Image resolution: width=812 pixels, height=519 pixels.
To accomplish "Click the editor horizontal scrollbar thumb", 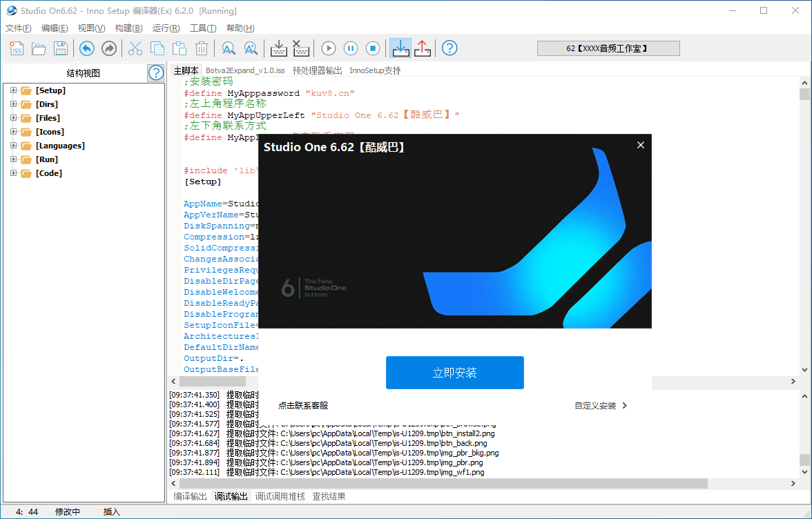I will tap(213, 382).
